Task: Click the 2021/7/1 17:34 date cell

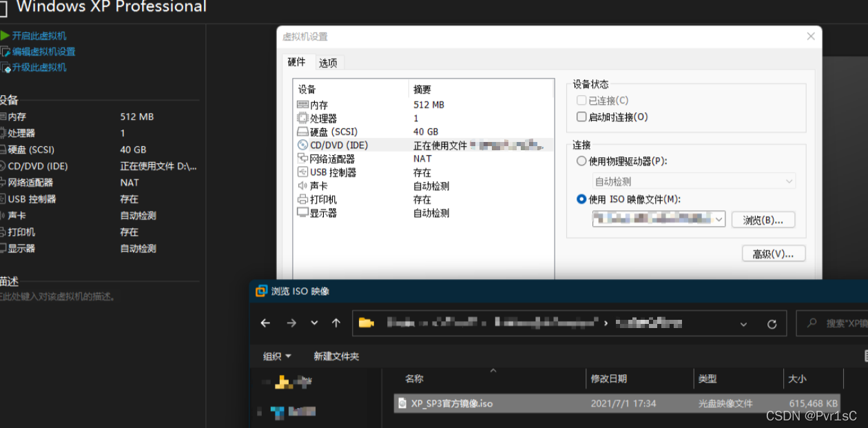Action: coord(623,403)
